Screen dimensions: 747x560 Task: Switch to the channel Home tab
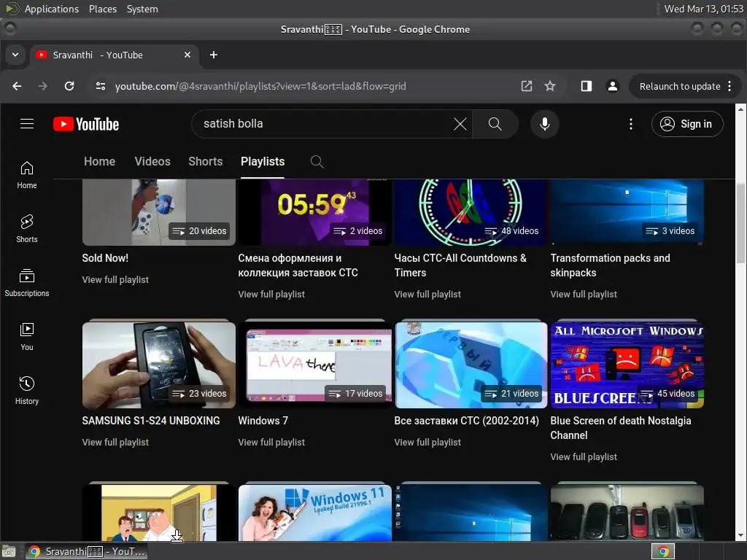99,161
